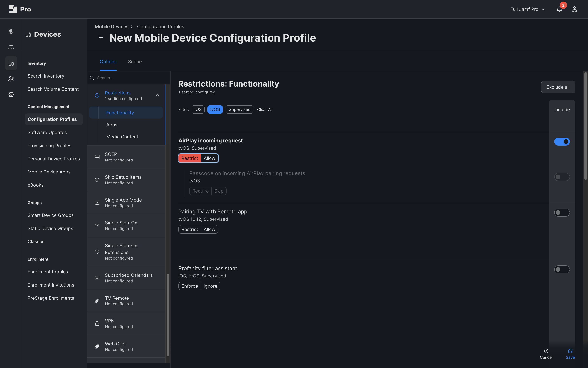Open notifications bell icon

point(559,9)
